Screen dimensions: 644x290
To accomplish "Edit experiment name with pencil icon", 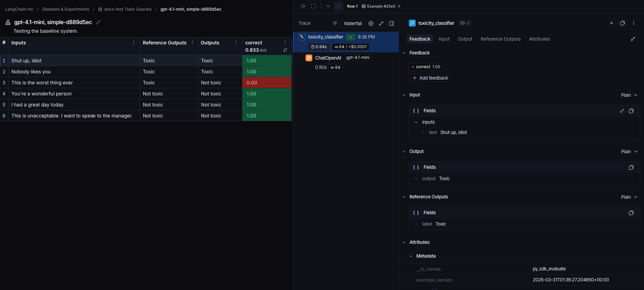I will (98, 22).
